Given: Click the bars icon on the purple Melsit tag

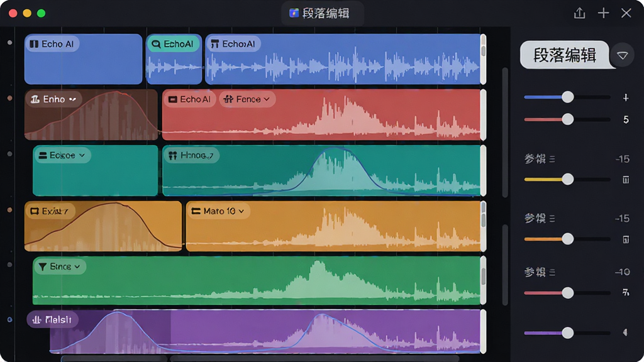Looking at the screenshot, I should pos(36,320).
